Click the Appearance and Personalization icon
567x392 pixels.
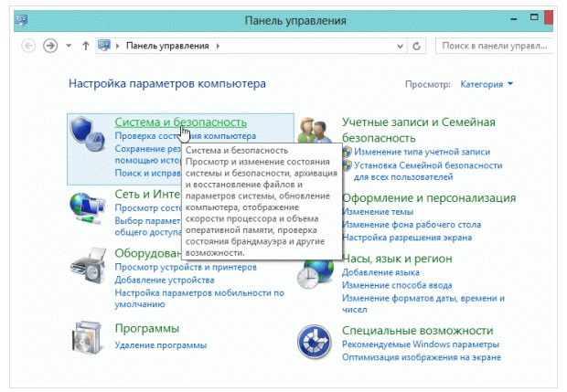(x=316, y=207)
